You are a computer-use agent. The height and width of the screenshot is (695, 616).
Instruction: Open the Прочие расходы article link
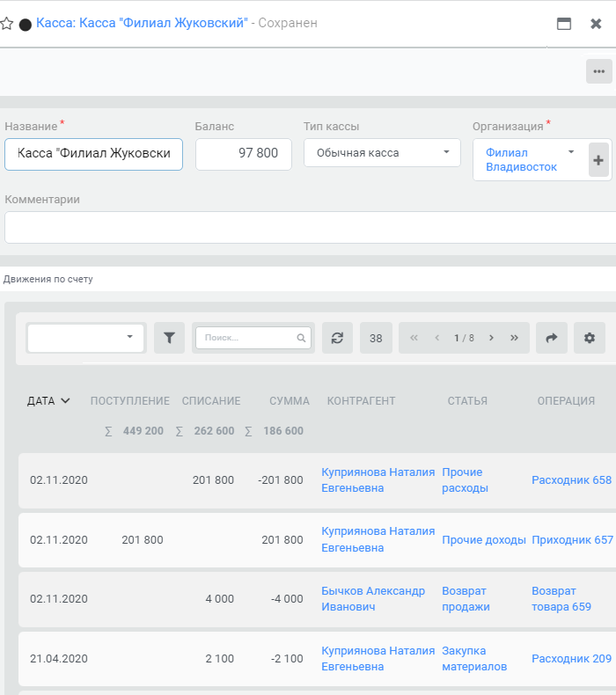click(465, 480)
